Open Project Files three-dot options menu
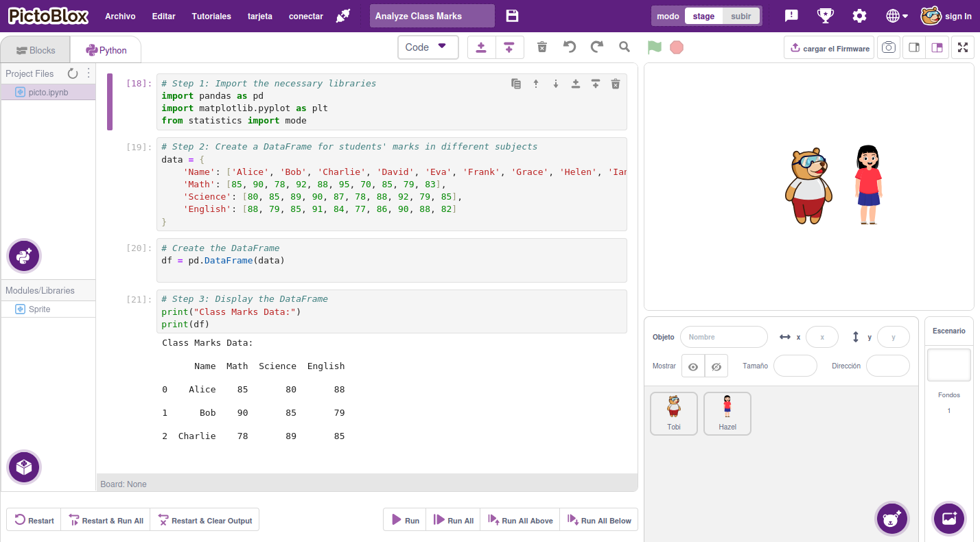The width and height of the screenshot is (980, 542). (x=89, y=73)
